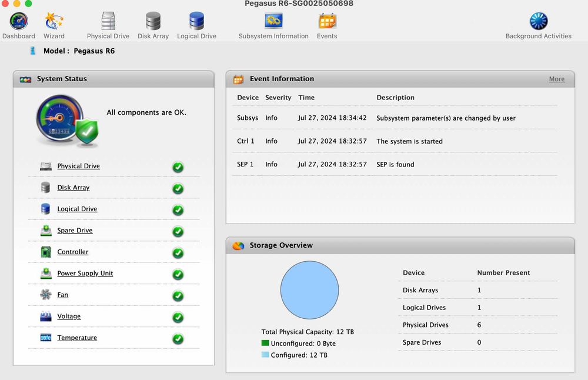This screenshot has width=588, height=380.
Task: Open Physical Drive in the toolbar
Action: pos(108,21)
